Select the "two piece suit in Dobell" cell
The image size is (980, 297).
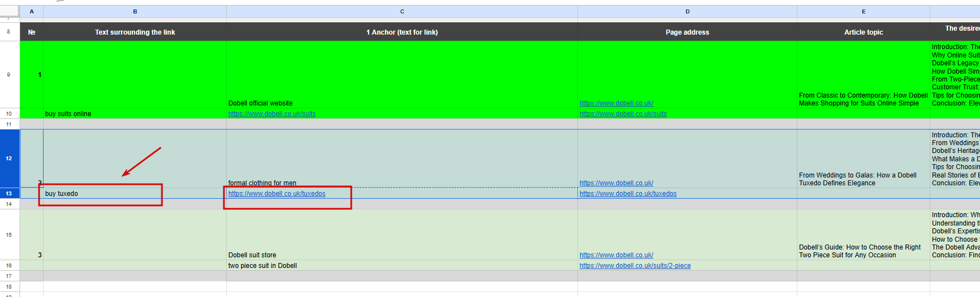tap(401, 265)
